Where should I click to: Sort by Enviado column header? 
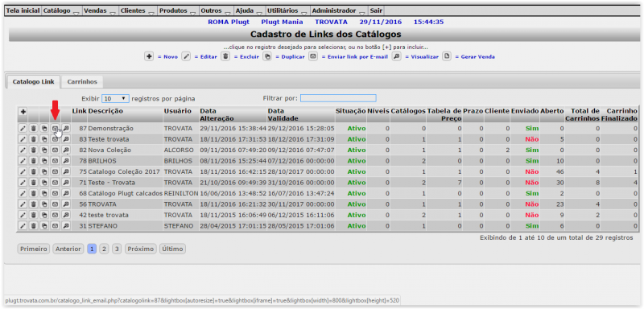pyautogui.click(x=525, y=114)
